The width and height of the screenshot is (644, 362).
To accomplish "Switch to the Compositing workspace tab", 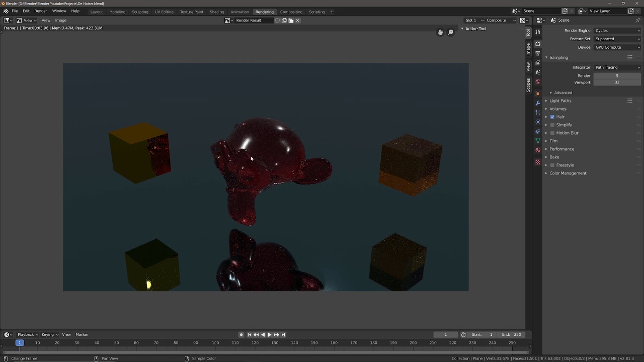I will coord(291,12).
